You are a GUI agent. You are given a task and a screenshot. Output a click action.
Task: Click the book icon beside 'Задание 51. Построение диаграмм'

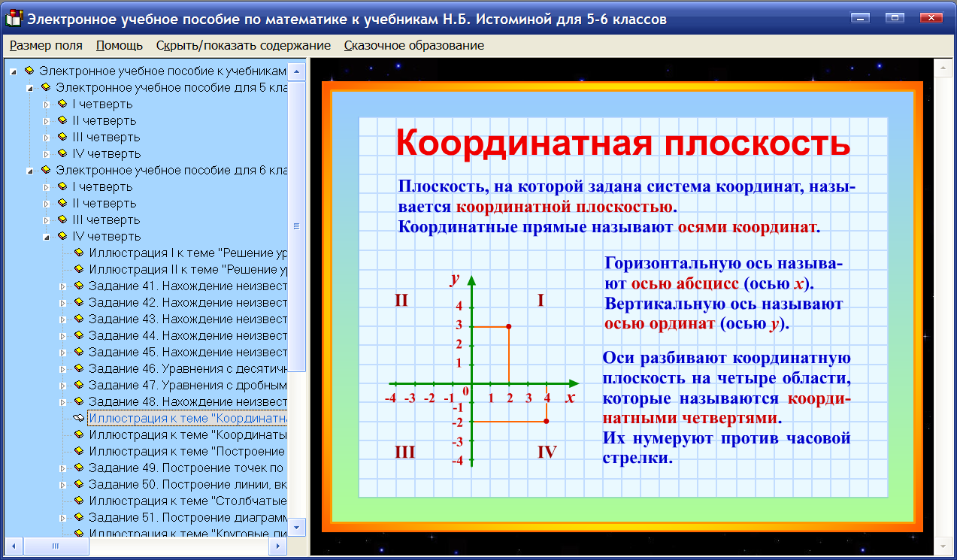click(x=78, y=516)
